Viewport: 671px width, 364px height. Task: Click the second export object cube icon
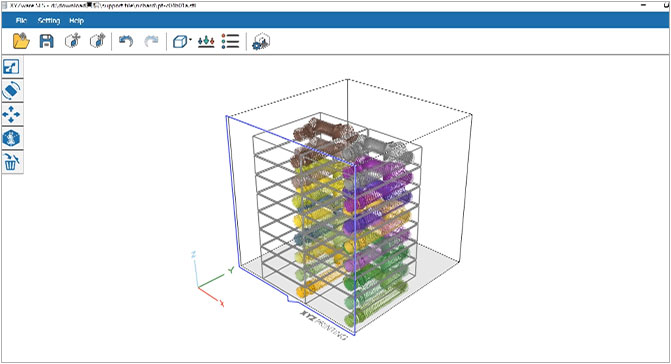coord(98,41)
